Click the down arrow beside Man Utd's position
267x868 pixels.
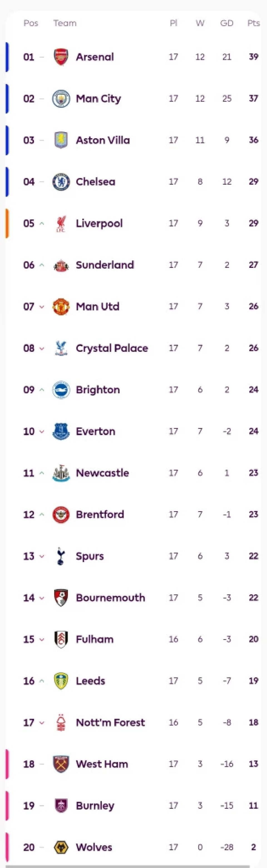[42, 307]
